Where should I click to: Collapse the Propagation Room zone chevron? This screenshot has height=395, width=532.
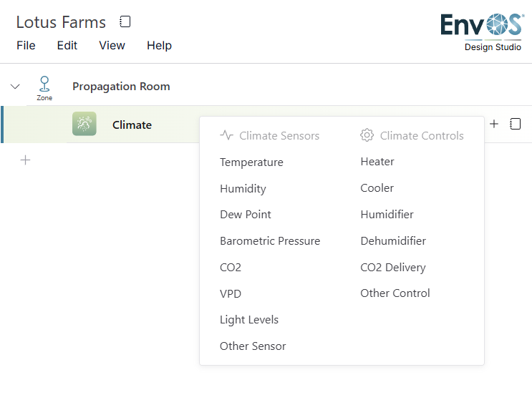(15, 87)
